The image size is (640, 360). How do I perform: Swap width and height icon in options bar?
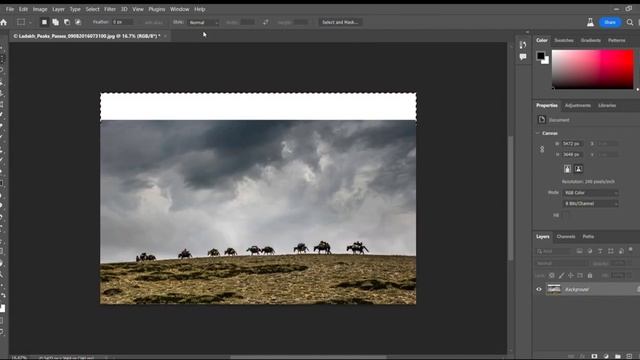(x=266, y=22)
